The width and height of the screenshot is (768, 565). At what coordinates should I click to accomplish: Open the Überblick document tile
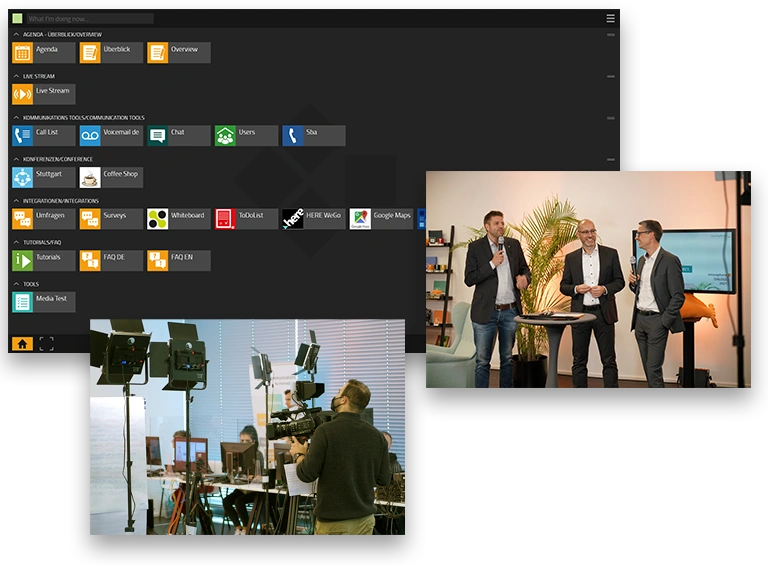111,52
